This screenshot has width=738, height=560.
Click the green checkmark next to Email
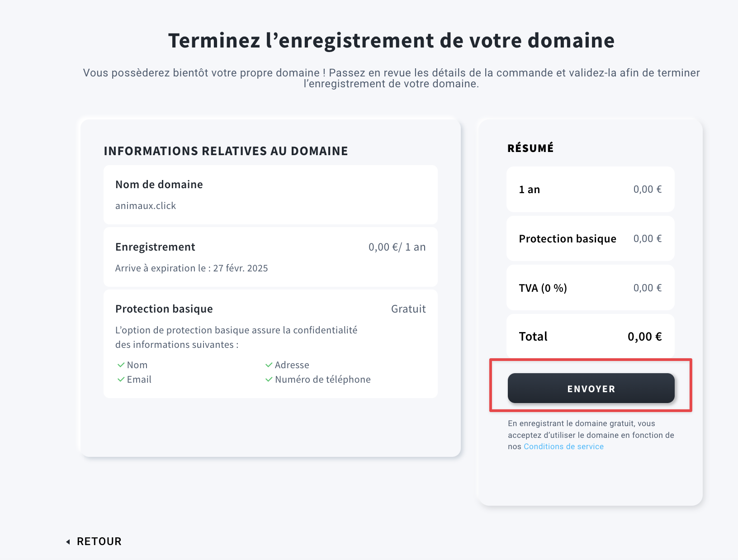tap(121, 379)
